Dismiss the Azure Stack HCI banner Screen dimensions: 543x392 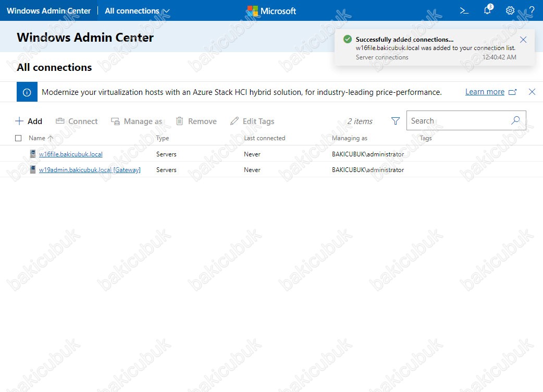532,92
